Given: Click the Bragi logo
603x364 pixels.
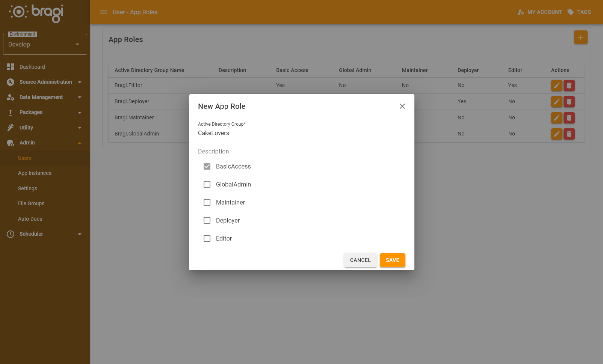Looking at the screenshot, I should [x=36, y=13].
